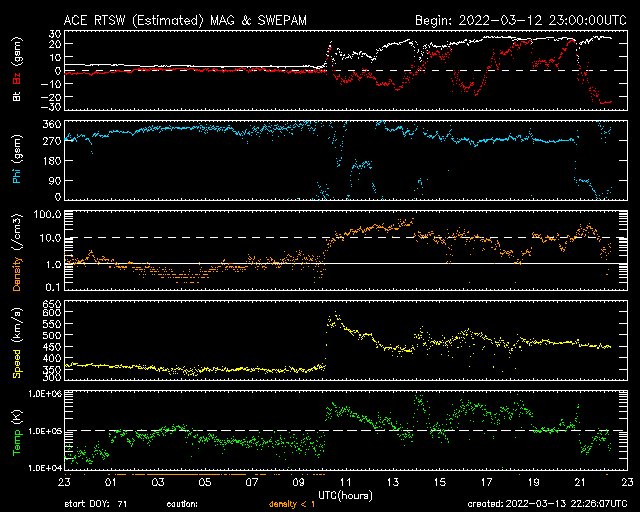Click the '650' speed tick label
The image size is (640, 512).
52,304
